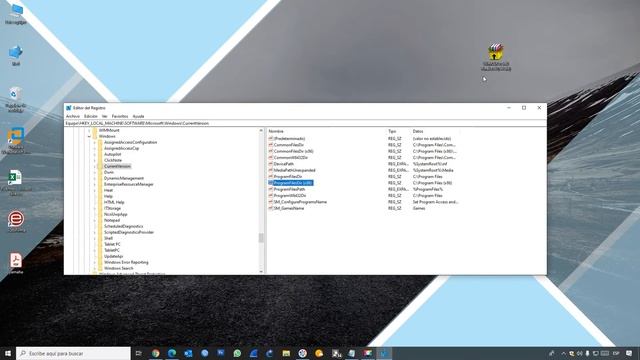Open the WinRAR archive desktop icon

[x=496, y=57]
